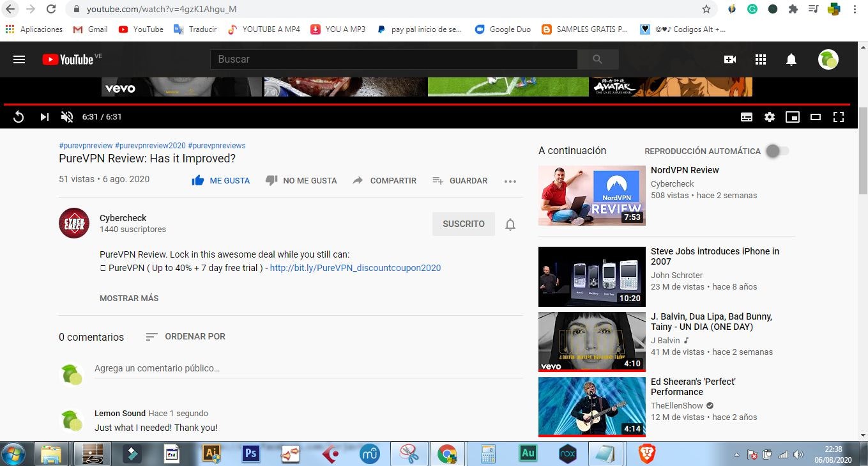
Task: Toggle Reproducción Automática autoplay switch
Action: click(x=777, y=151)
